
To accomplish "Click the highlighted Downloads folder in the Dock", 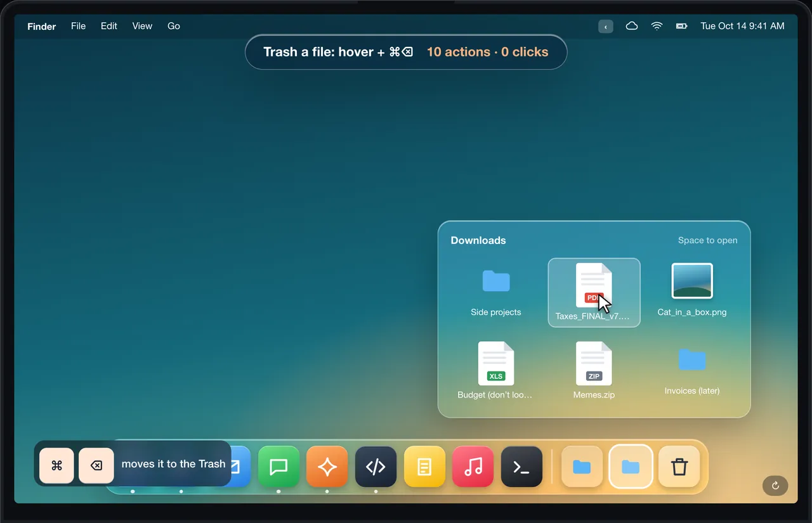I will 631,467.
